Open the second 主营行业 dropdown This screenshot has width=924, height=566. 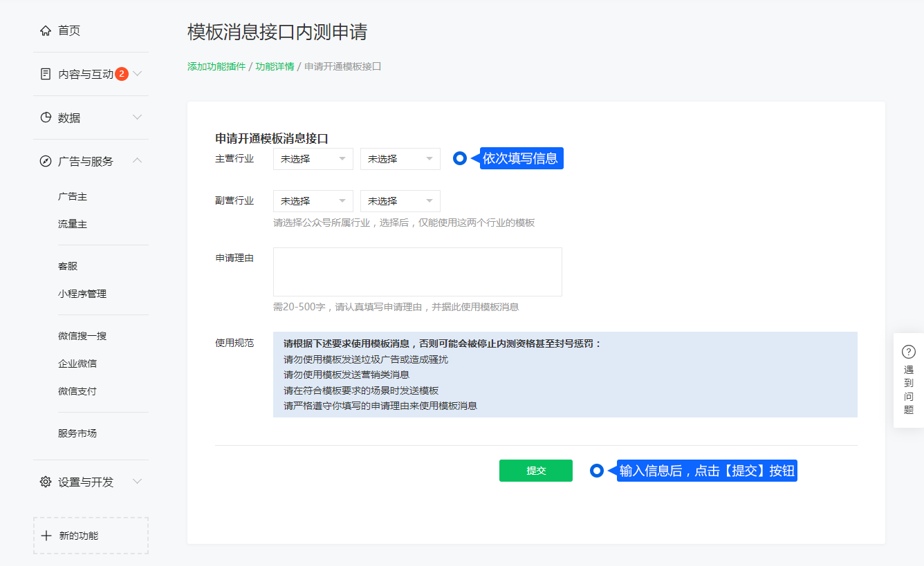pos(400,159)
